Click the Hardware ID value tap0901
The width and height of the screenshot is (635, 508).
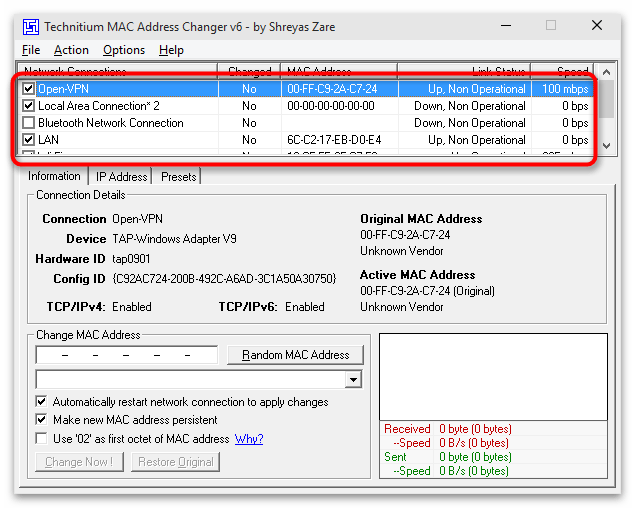131,259
